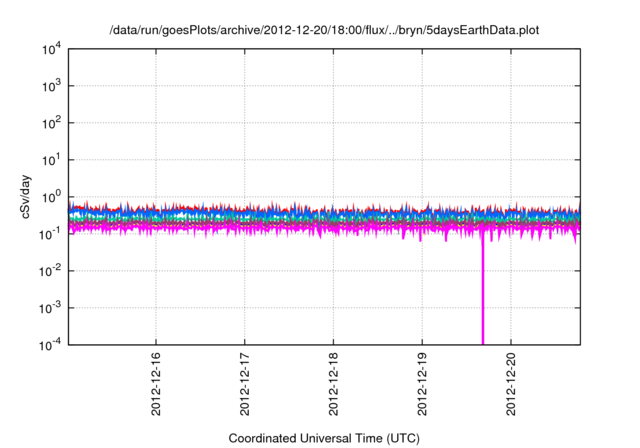Select the 2012-12-19 date tick label
The height and width of the screenshot is (448, 640).
pyautogui.click(x=422, y=384)
